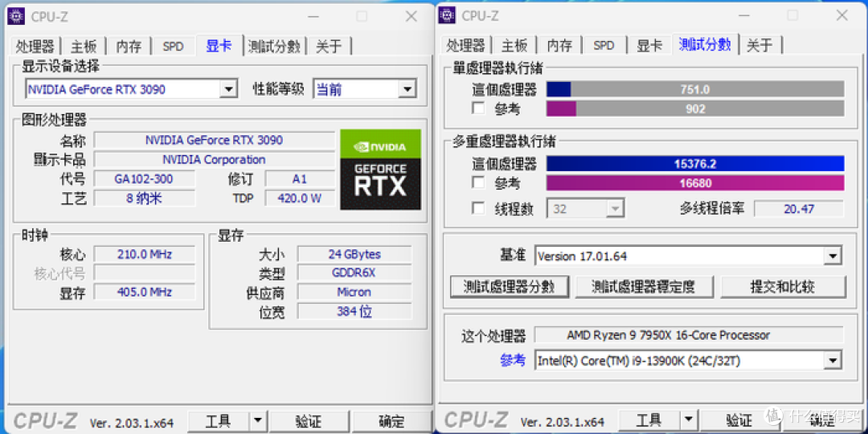Open the 关于 tab in right window
The height and width of the screenshot is (434, 868).
coord(759,45)
